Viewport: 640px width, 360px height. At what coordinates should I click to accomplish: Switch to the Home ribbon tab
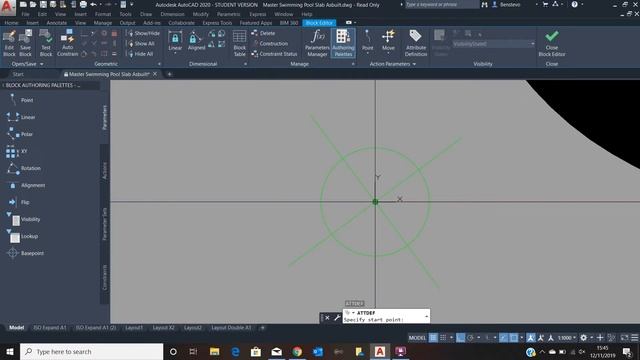click(11, 23)
